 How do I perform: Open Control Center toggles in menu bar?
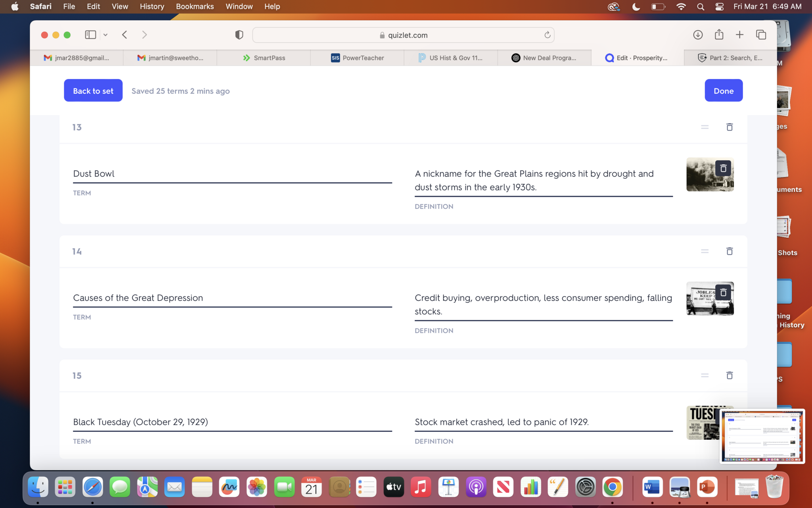(x=719, y=7)
